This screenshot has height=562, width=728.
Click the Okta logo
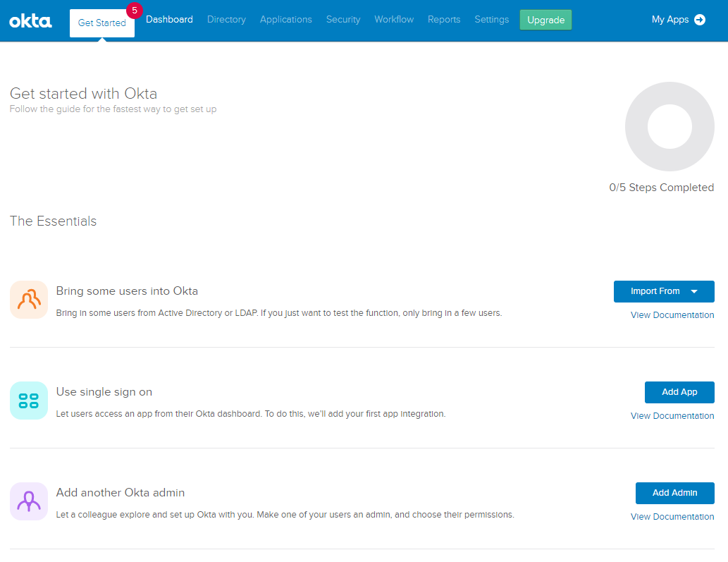click(30, 20)
